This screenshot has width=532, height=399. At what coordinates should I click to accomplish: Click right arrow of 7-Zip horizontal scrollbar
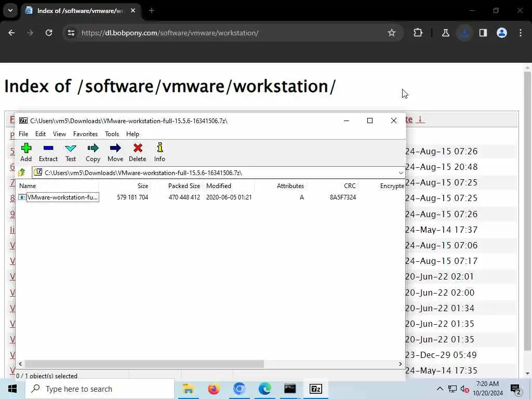401,364
